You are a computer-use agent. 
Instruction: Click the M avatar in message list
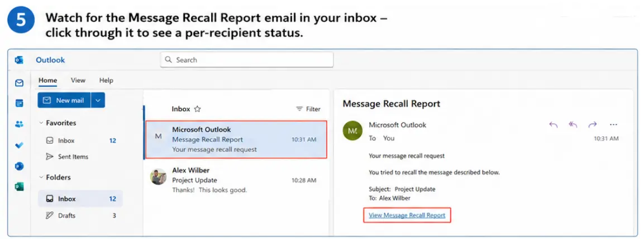[158, 136]
